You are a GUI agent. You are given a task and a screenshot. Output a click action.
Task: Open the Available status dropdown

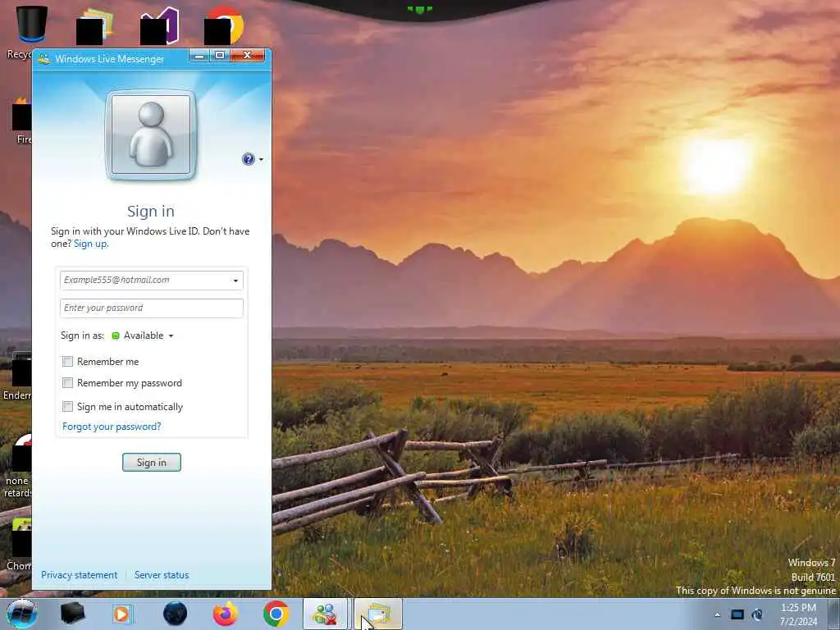[x=144, y=336]
